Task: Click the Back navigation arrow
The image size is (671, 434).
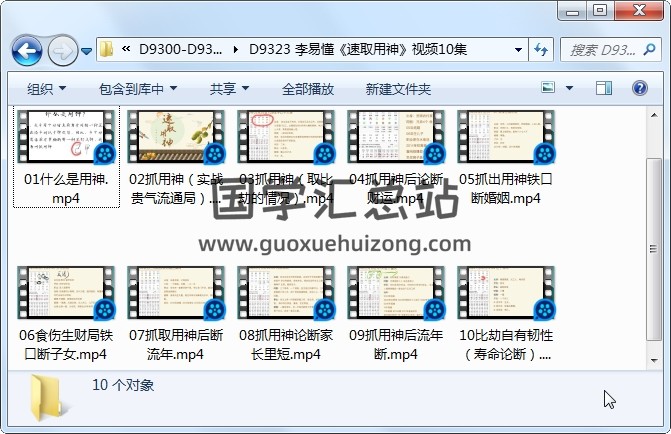Action: coord(25,49)
